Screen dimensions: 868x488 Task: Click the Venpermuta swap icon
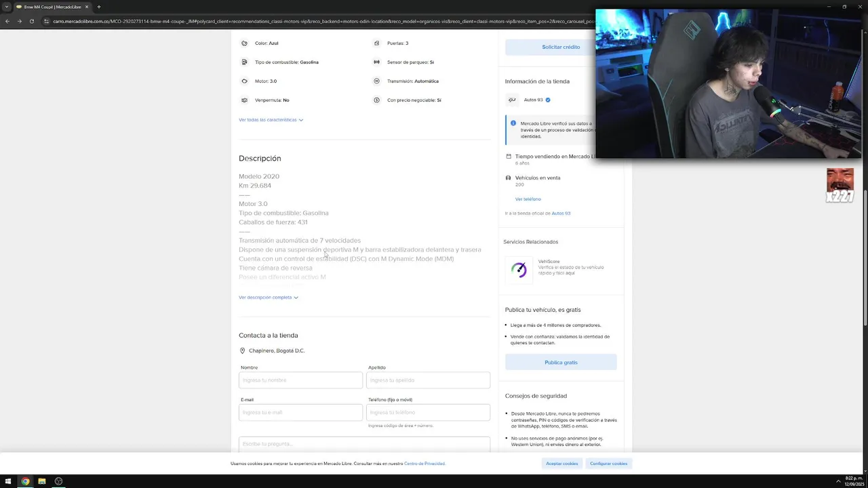[x=244, y=100]
